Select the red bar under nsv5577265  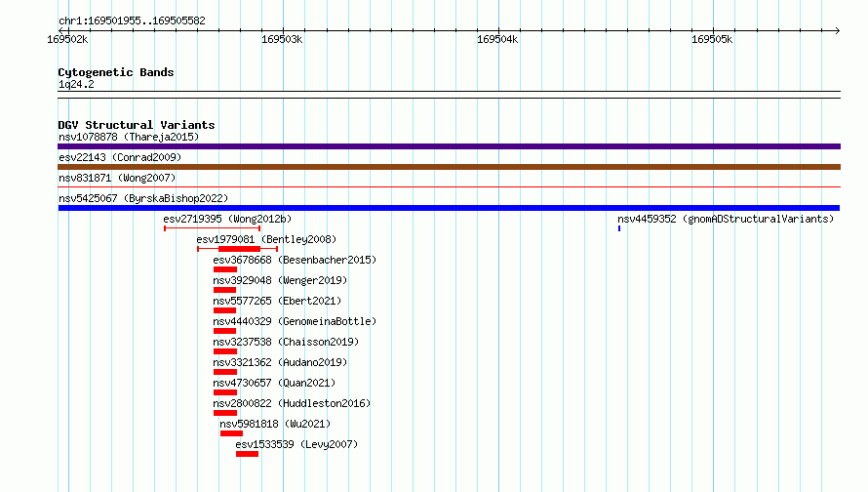224,310
